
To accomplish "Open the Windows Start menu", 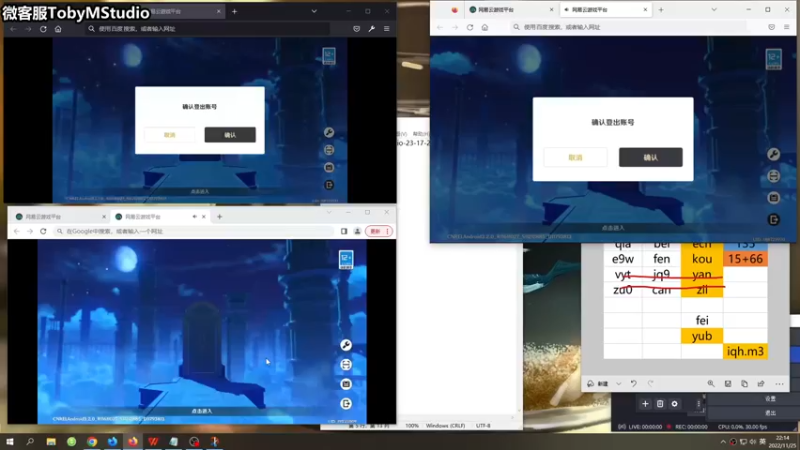I will [10, 442].
